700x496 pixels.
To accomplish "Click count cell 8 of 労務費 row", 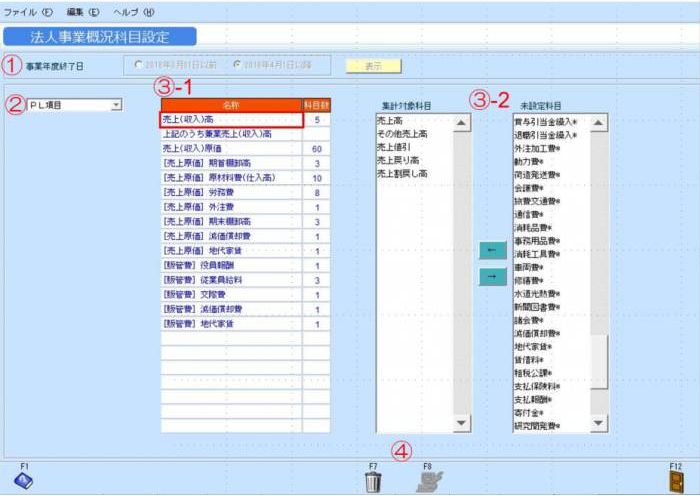I will coord(317,193).
